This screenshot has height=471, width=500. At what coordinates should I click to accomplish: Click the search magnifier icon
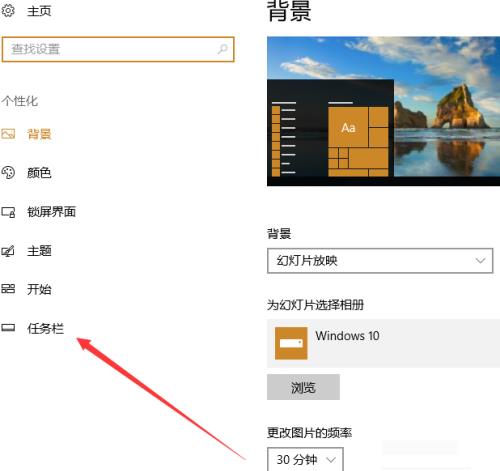(x=223, y=49)
